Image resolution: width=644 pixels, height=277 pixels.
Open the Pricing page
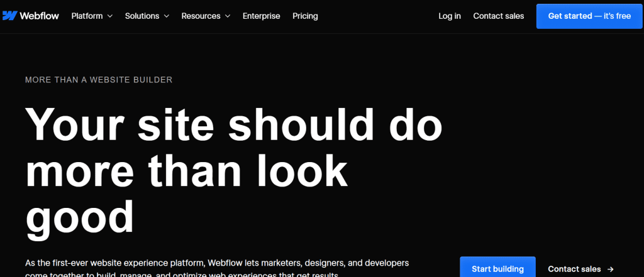point(305,16)
